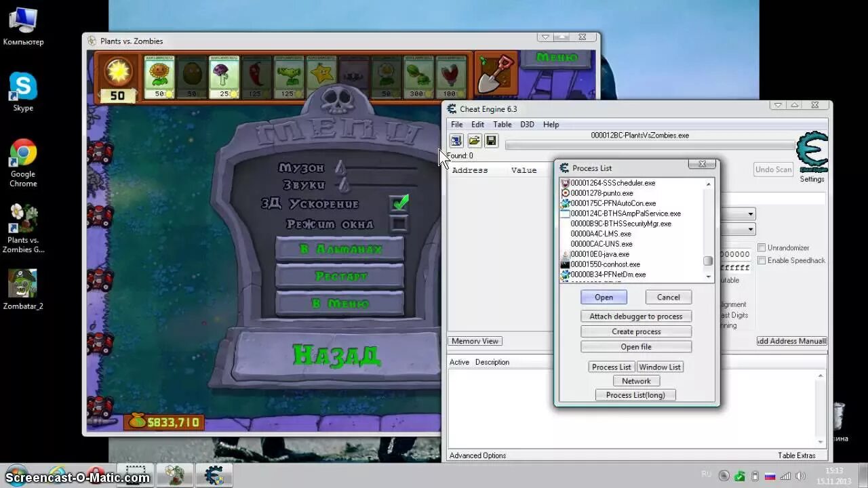Open the Edit menu in Cheat Engine

pyautogui.click(x=477, y=125)
